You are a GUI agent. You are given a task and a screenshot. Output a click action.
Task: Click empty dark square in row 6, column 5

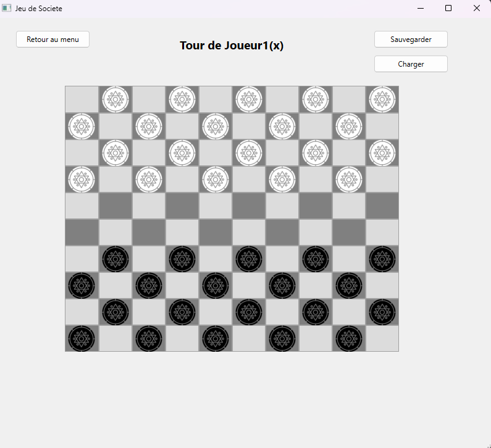[x=216, y=233]
